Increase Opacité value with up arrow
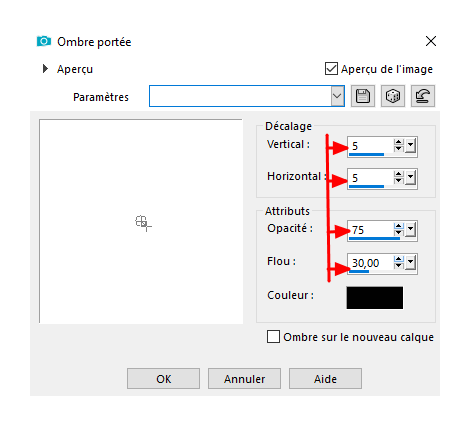 398,226
